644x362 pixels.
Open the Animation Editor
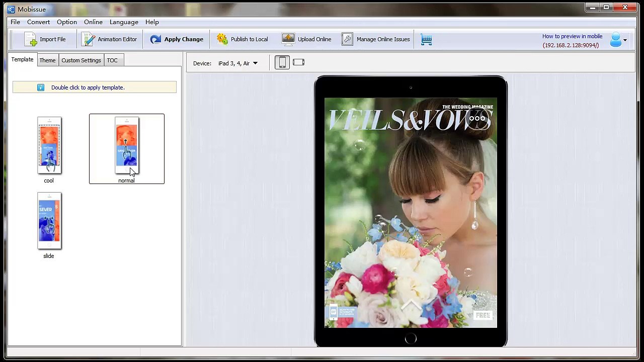[109, 39]
